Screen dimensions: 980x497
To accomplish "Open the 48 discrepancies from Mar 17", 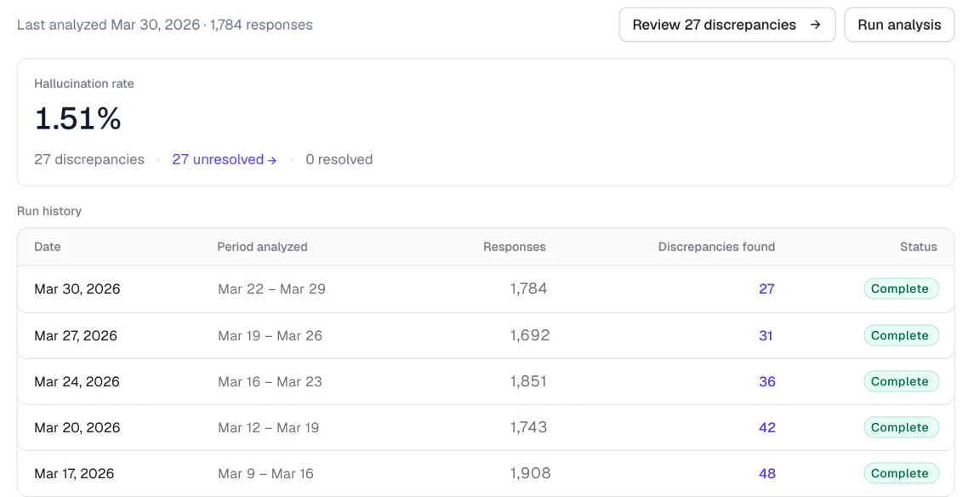I will click(x=766, y=473).
